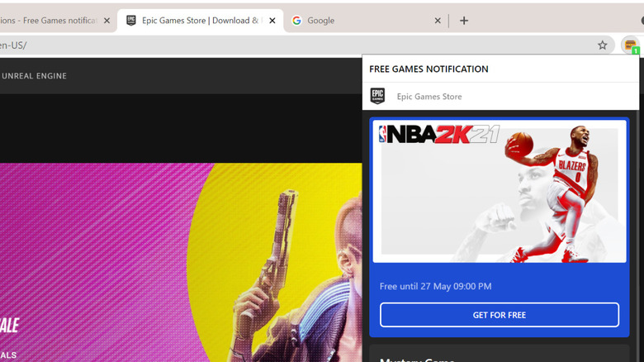Open the NBA 2K21 game artwork

(x=500, y=191)
